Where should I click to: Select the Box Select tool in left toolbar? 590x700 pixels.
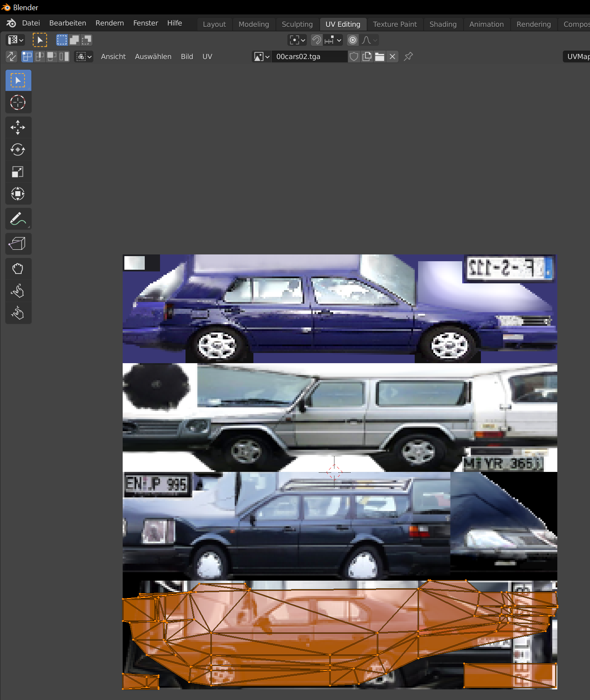[x=18, y=80]
